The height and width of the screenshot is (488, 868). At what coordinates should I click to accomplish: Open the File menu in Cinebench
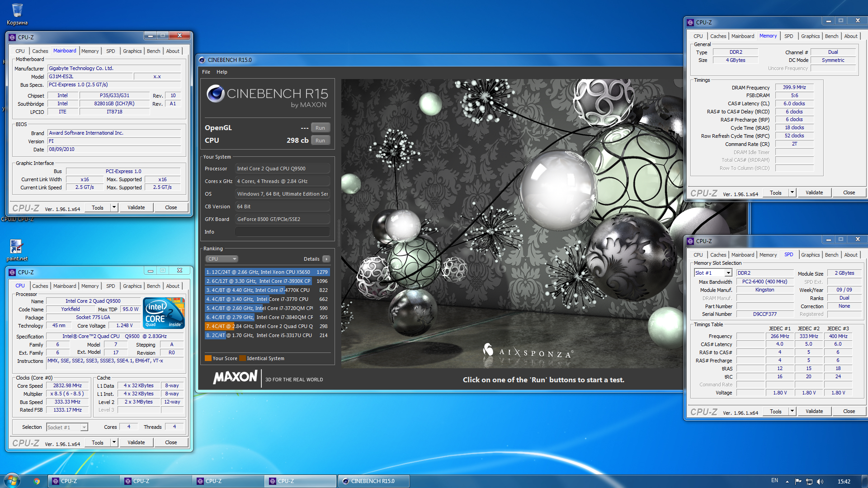click(206, 72)
